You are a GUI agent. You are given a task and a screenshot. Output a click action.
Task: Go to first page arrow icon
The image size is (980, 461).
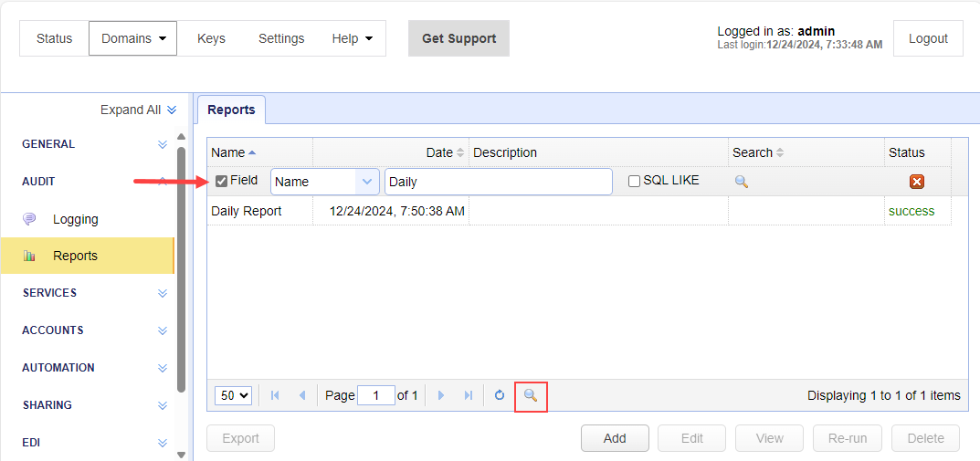(x=275, y=395)
